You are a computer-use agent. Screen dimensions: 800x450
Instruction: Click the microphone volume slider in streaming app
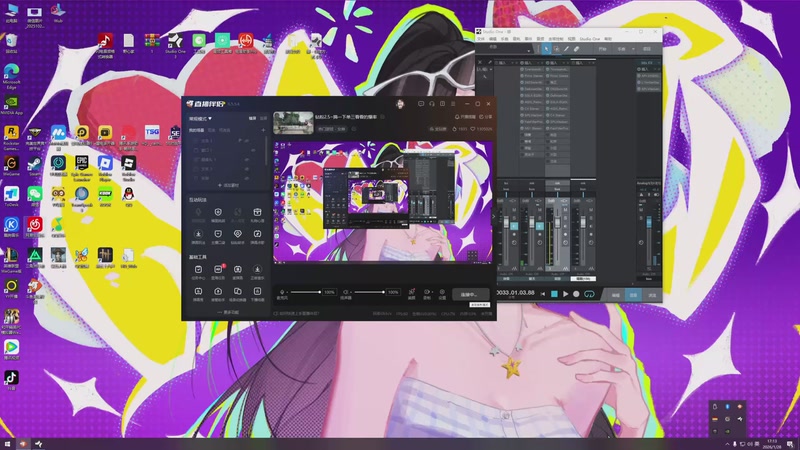[306, 292]
